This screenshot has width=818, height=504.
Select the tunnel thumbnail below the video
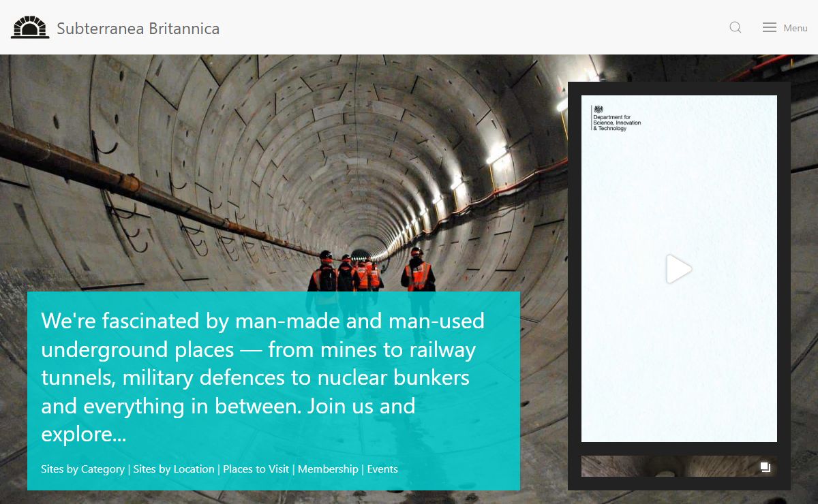pyautogui.click(x=679, y=467)
